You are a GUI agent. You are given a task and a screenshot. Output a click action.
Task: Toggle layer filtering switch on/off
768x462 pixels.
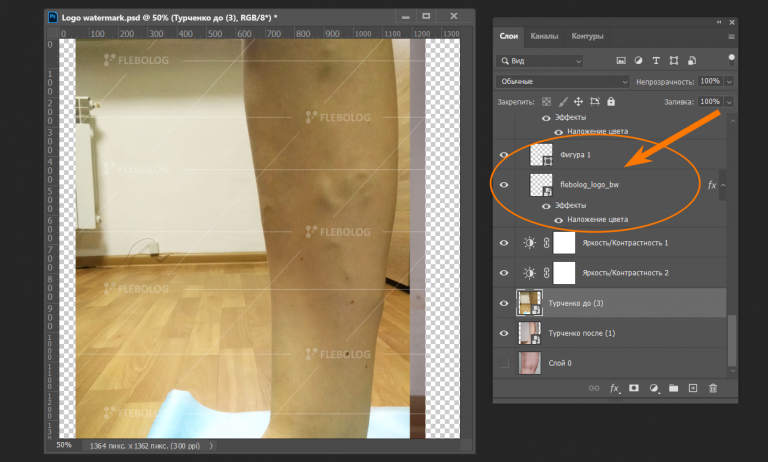pos(731,60)
